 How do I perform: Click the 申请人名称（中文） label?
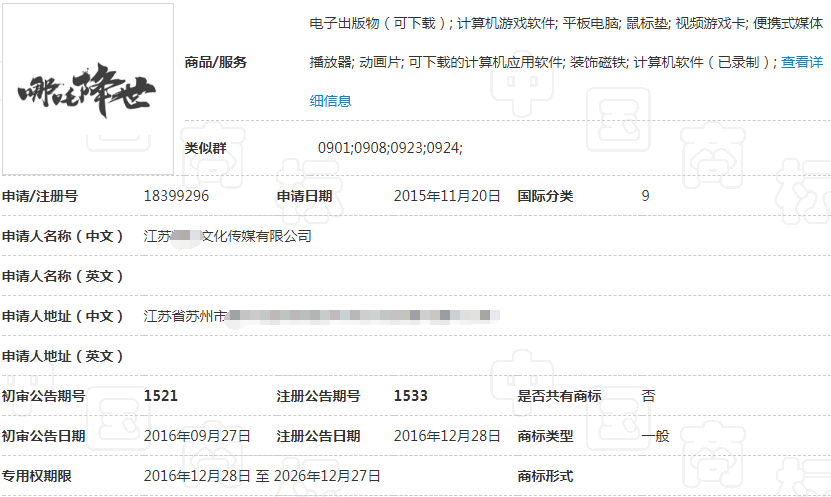[63, 236]
